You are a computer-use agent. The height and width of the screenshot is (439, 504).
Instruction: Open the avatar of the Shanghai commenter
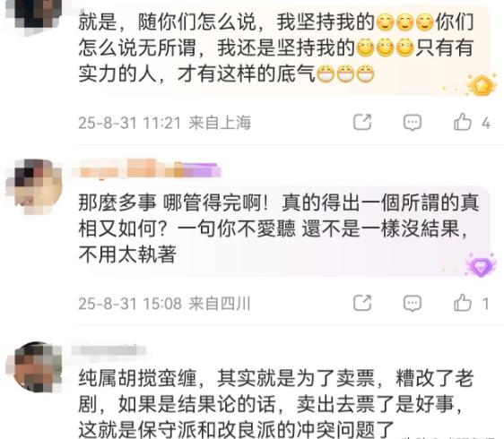(x=34, y=16)
